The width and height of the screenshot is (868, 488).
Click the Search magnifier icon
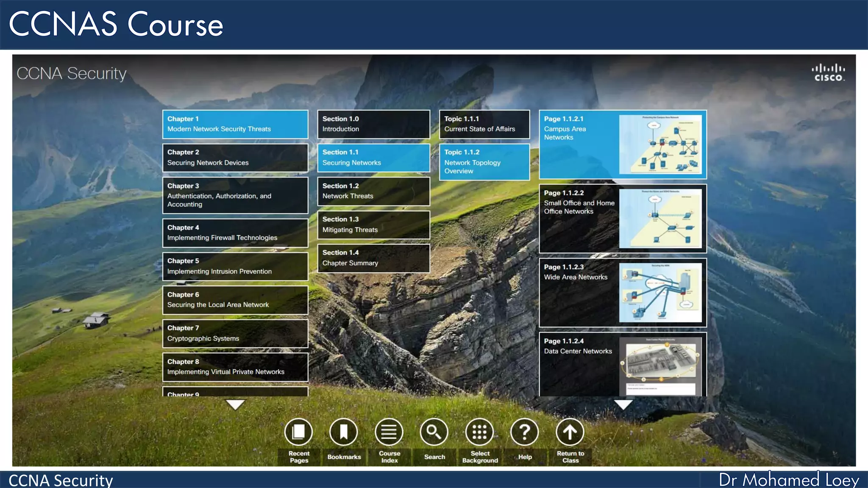434,432
